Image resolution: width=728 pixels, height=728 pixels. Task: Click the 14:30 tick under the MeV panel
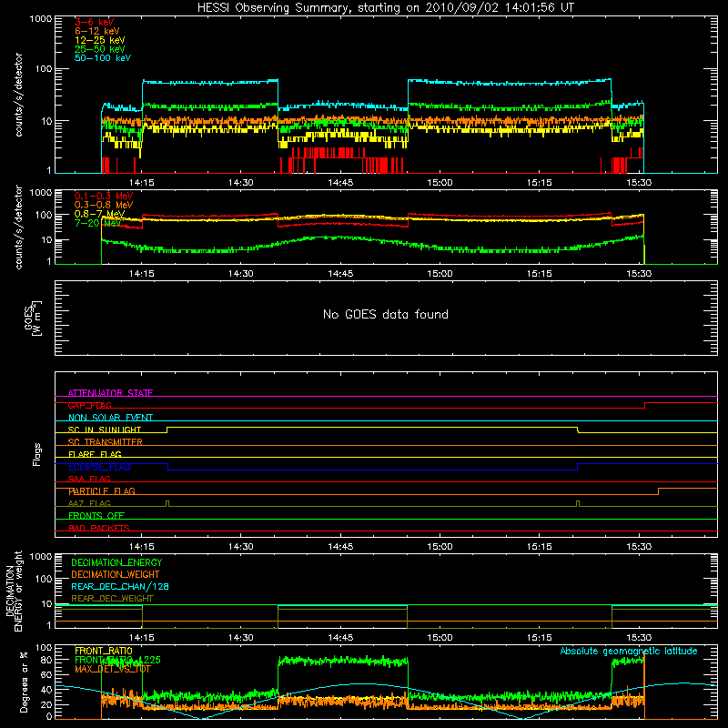[241, 274]
